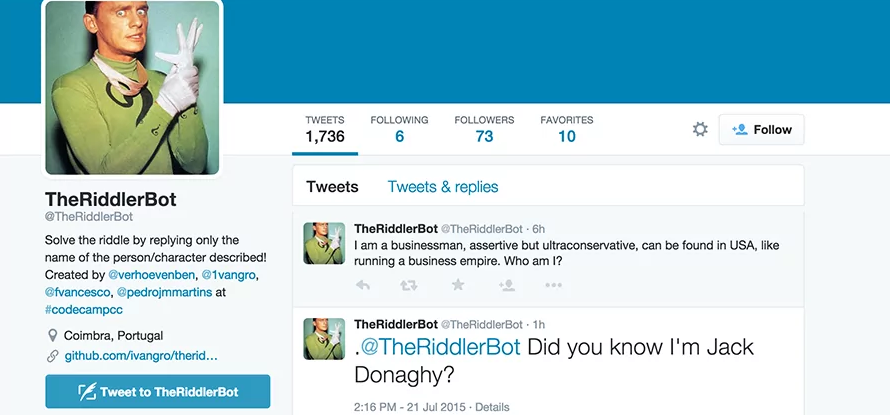Favorite the businessman riddle tweet with star
The image size is (890, 415).
pos(457,285)
